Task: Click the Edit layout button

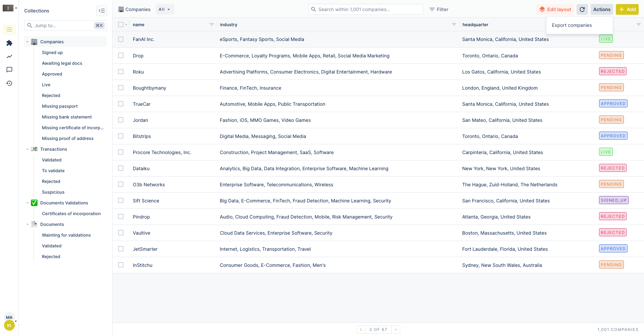Action: point(555,9)
